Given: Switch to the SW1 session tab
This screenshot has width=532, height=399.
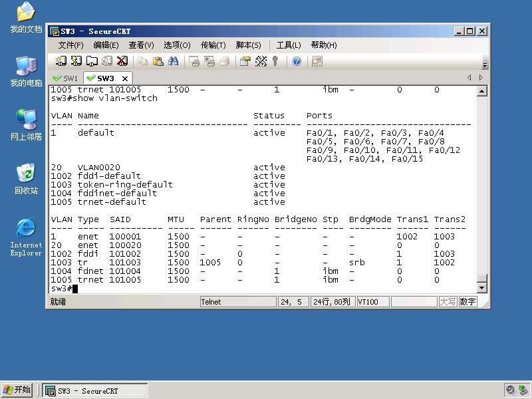Looking at the screenshot, I should point(65,78).
